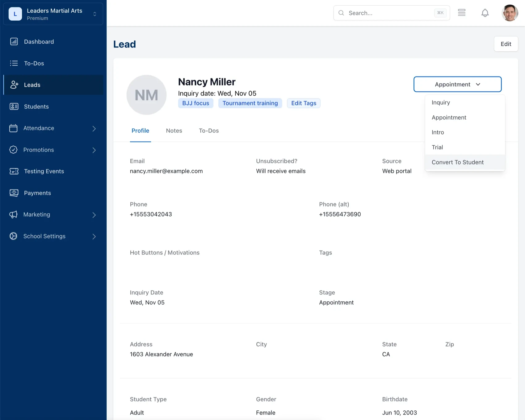Viewport: 525px width, 420px height.
Task: Switch to the Notes tab
Action: click(174, 131)
